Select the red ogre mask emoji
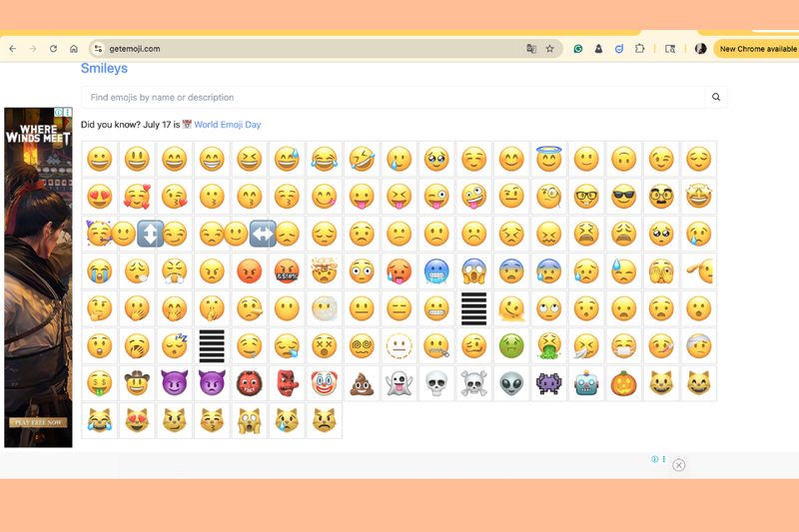Image resolution: width=799 pixels, height=532 pixels. pos(249,383)
